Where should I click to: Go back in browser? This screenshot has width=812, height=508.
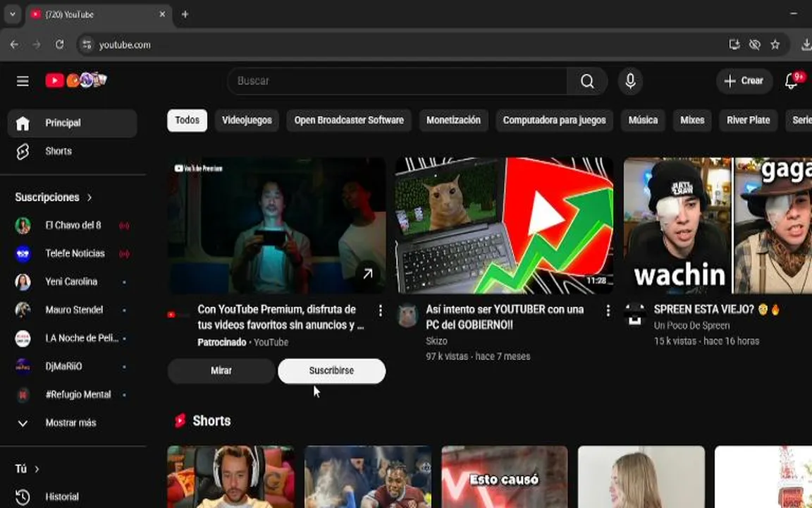[x=14, y=45]
